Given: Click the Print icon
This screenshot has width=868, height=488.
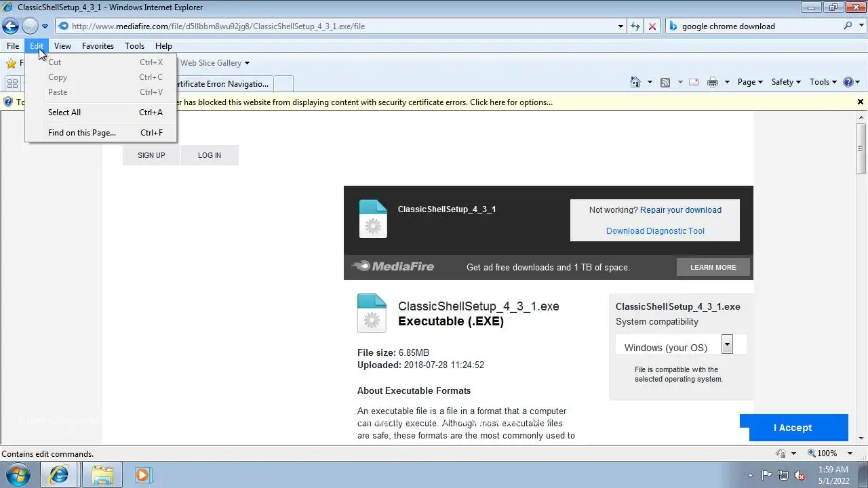Looking at the screenshot, I should tap(713, 82).
